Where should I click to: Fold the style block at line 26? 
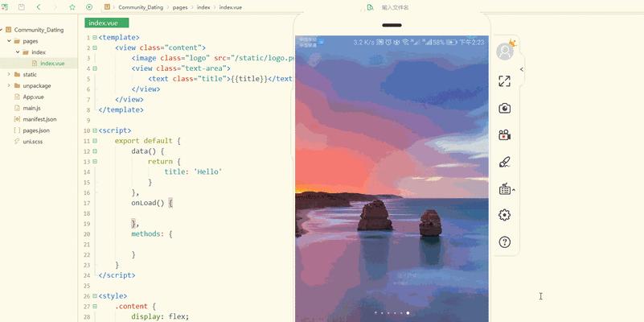pyautogui.click(x=95, y=295)
